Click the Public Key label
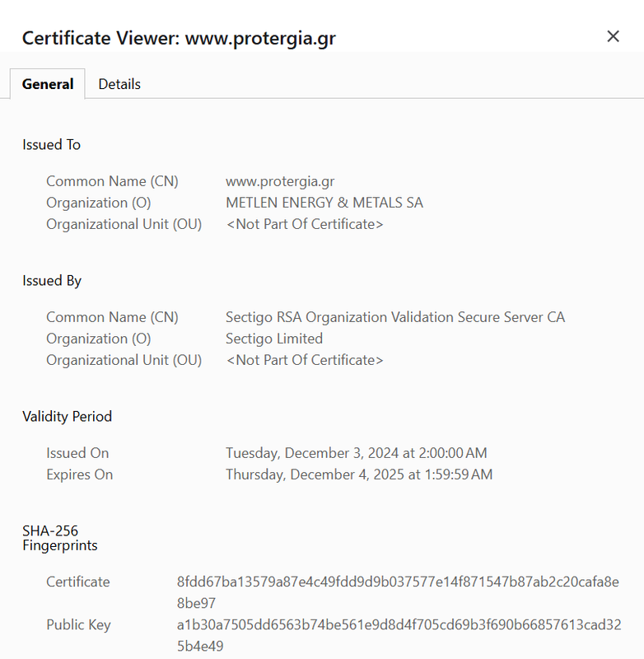 pyautogui.click(x=78, y=624)
